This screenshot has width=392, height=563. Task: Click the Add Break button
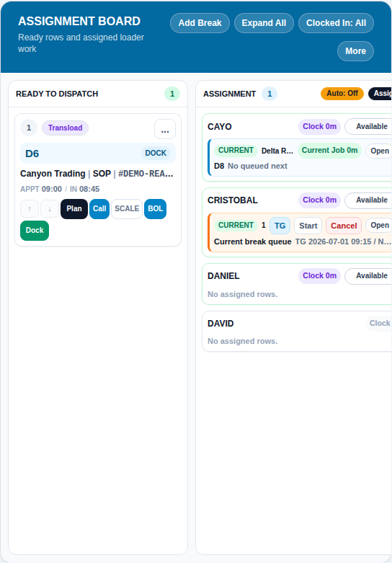[200, 23]
